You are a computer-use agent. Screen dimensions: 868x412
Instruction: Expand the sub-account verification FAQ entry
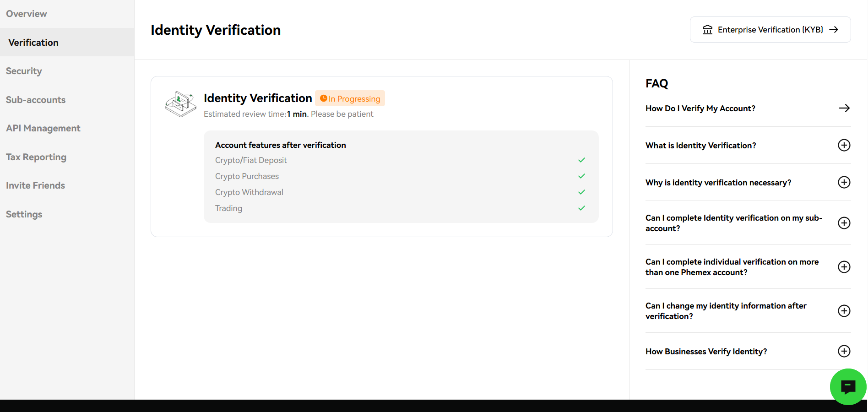tap(844, 223)
